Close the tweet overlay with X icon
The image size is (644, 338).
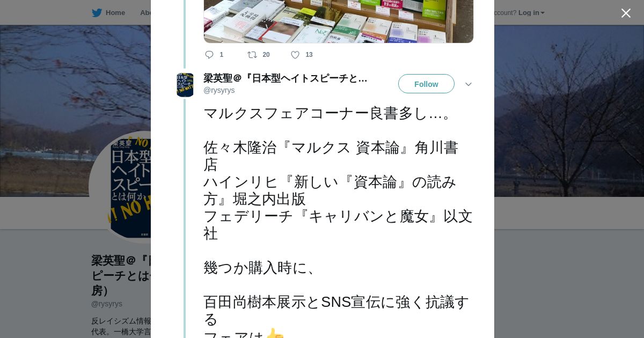[x=626, y=13]
